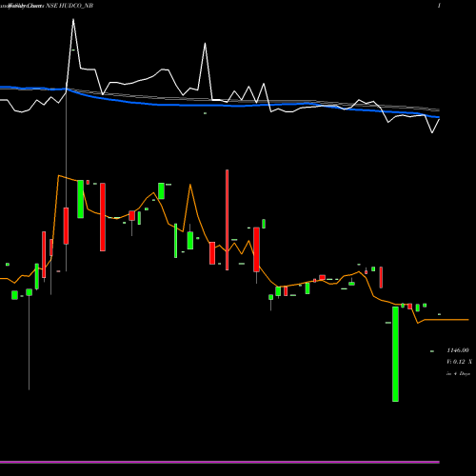Click the 'in 4 Days' label
The height and width of the screenshot is (476, 476).
[x=458, y=373]
